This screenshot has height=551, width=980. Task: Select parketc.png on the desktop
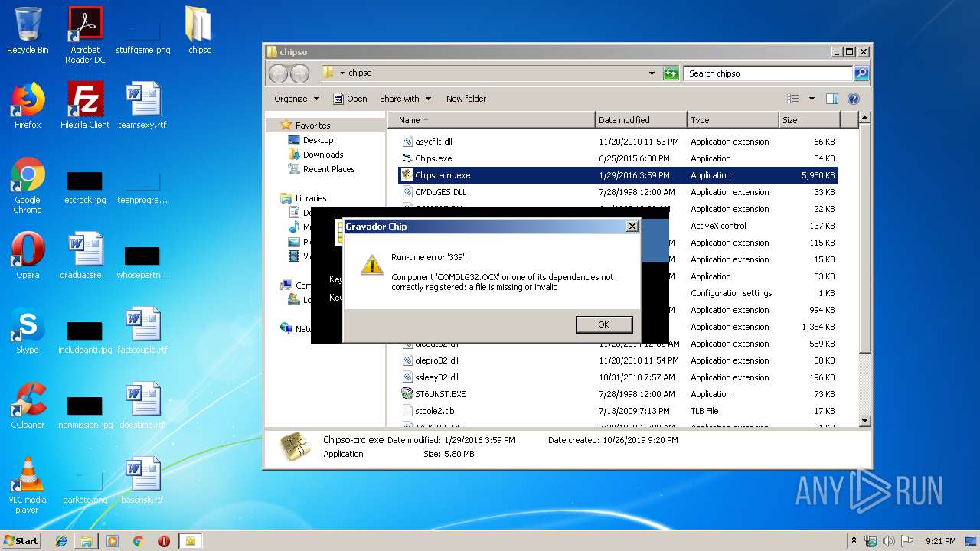pyautogui.click(x=85, y=487)
